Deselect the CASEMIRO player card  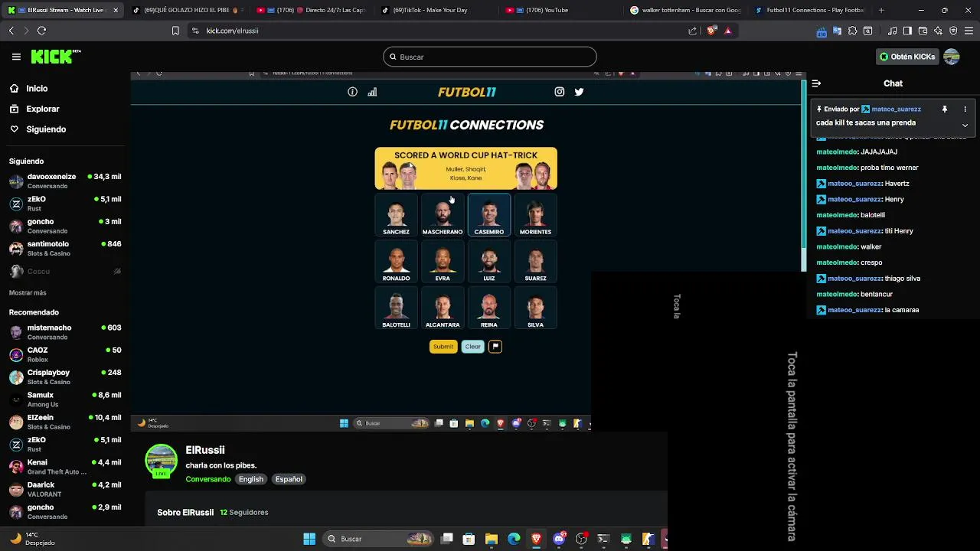[489, 215]
